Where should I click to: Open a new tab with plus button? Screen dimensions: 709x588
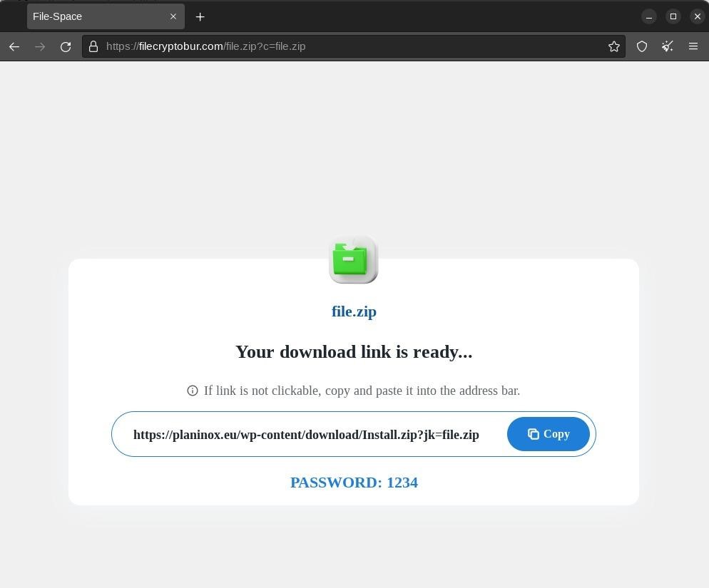point(200,16)
